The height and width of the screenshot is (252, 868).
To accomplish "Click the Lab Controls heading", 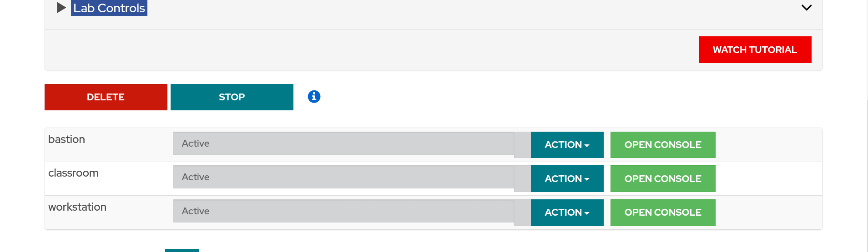I will pos(109,8).
